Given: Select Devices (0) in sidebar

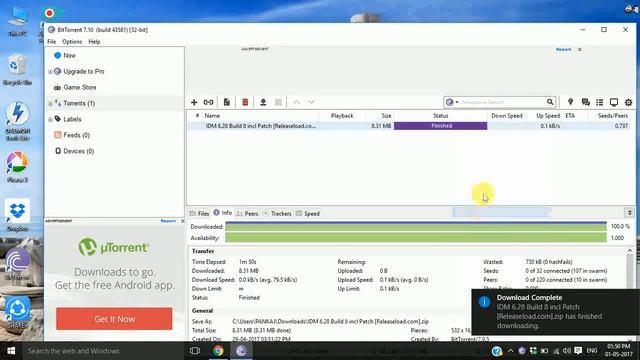Looking at the screenshot, I should (x=78, y=151).
